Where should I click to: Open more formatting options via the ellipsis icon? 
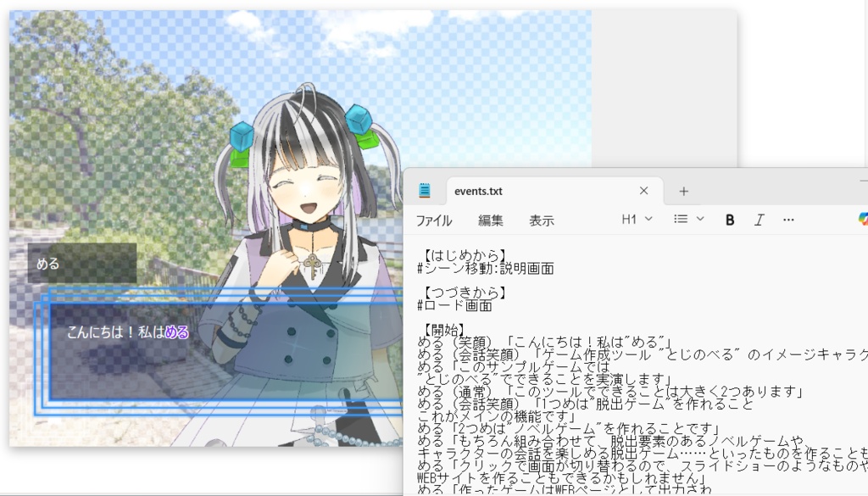point(788,220)
